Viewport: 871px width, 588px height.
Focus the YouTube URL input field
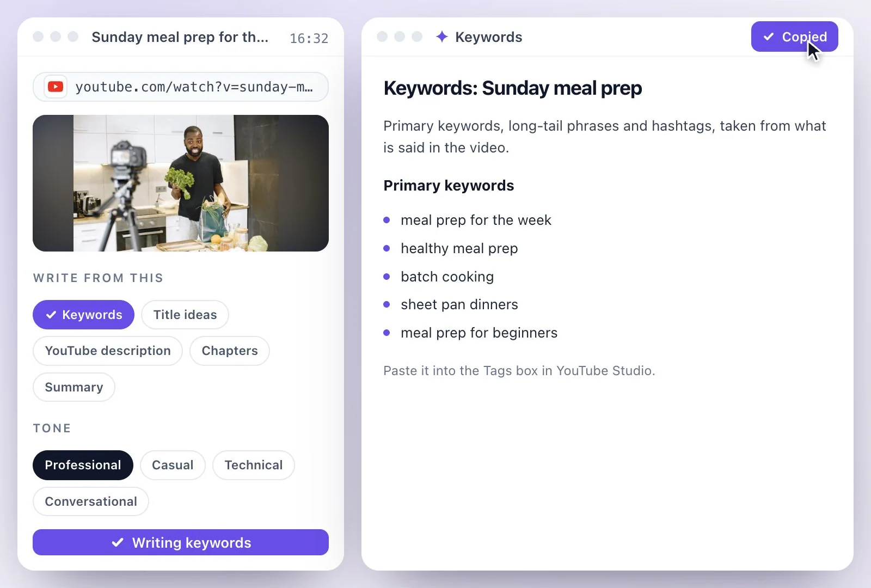click(181, 87)
